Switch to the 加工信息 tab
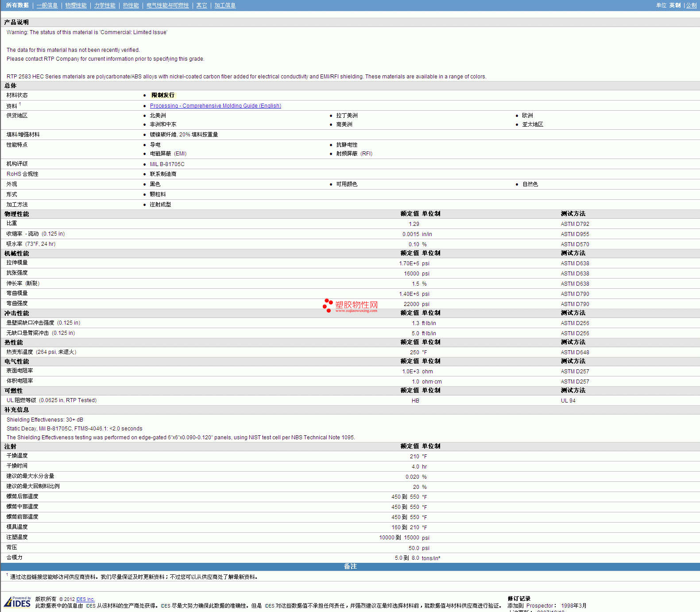 (225, 5)
